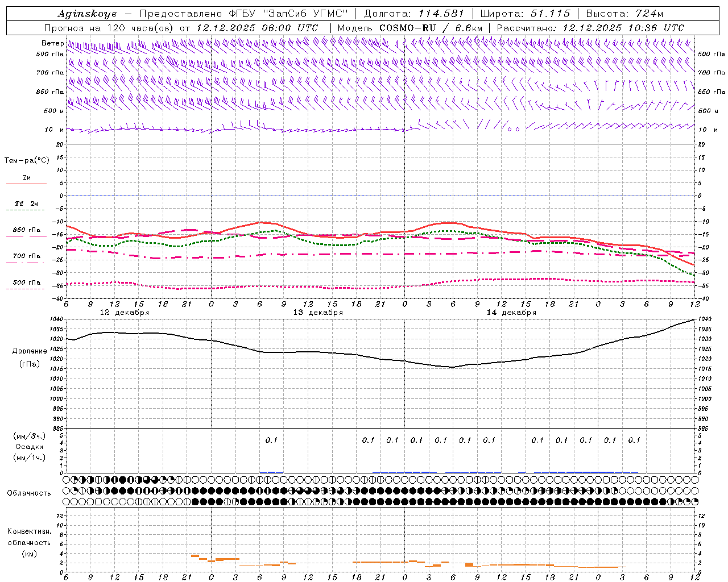Screen dimensions: 728x582
Task: Click the computed time Рассчитано: 12.12.2025 10:36 UTC
Action: point(590,28)
